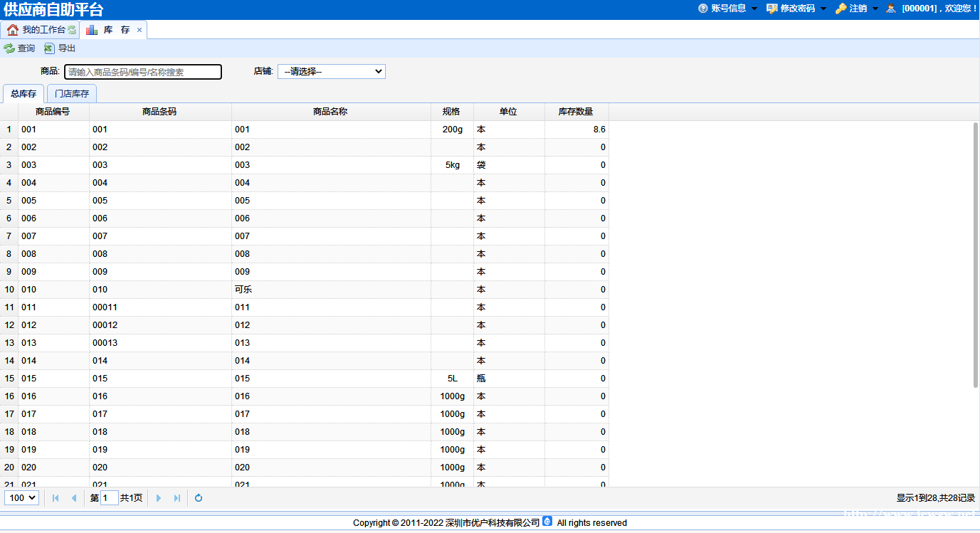The width and height of the screenshot is (980, 533).
Task: Open the page size dropdown showing 100
Action: (x=21, y=498)
